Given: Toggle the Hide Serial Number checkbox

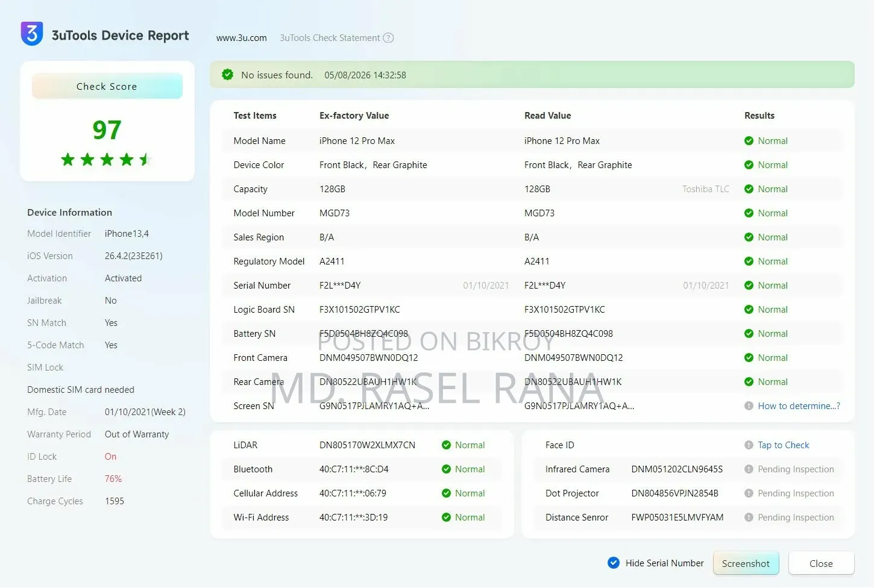Looking at the screenshot, I should coord(614,563).
